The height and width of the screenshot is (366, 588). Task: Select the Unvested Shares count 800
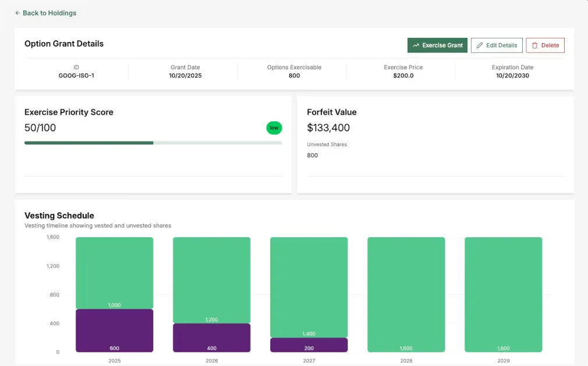312,156
